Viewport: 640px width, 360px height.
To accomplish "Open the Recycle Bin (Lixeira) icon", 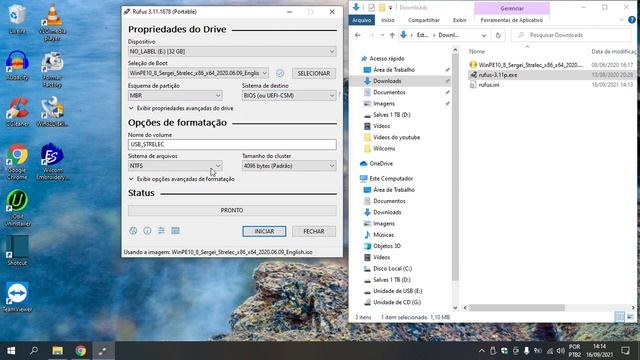I will coord(17,19).
